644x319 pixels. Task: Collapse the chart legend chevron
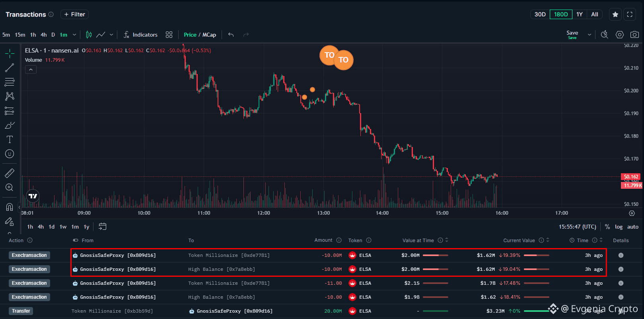pos(31,69)
